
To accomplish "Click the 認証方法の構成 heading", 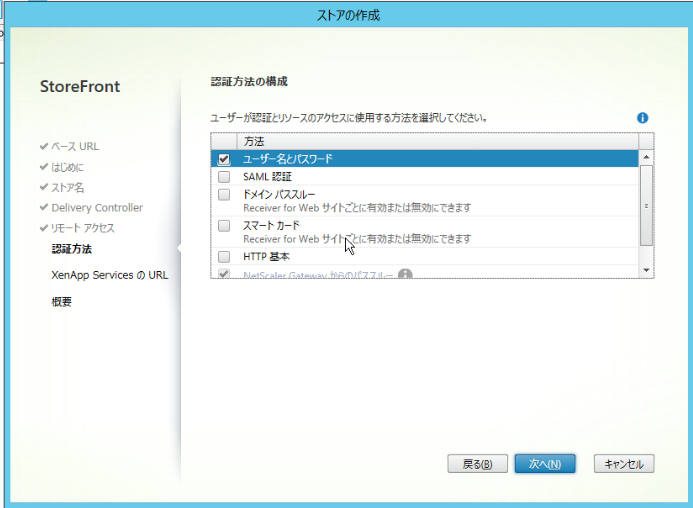I will tap(249, 82).
